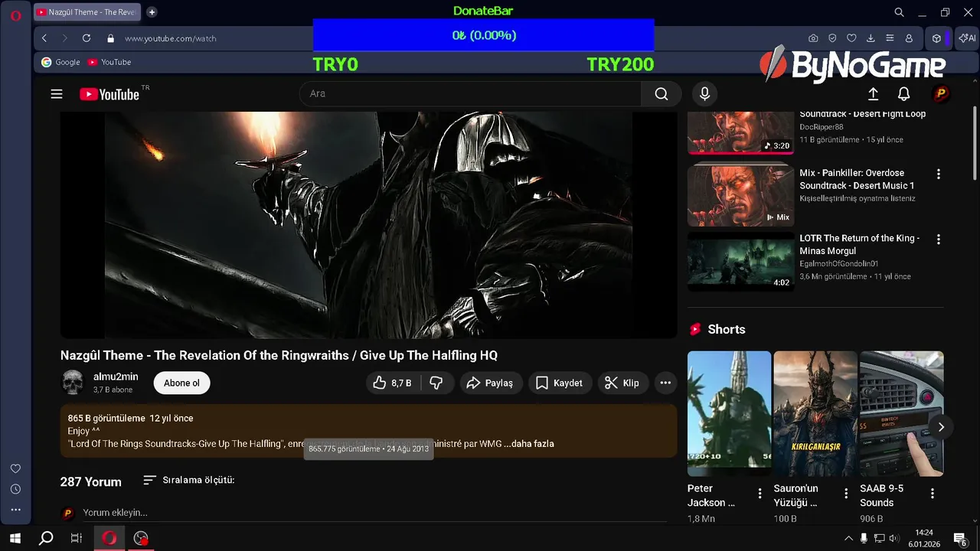Open YouTube guide hamburger menu
This screenshot has height=551, width=980.
click(x=57, y=94)
